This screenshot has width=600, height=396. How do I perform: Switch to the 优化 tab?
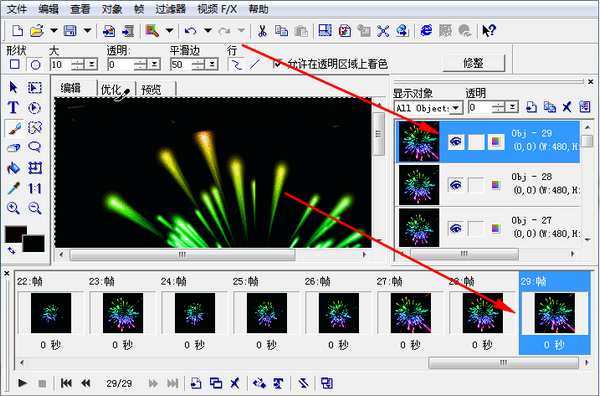(111, 90)
